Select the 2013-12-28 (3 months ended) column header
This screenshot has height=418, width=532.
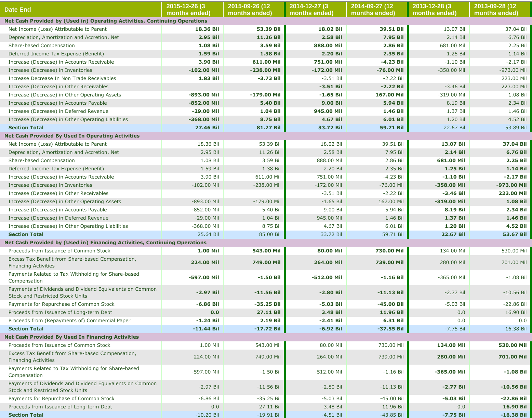[439, 10]
